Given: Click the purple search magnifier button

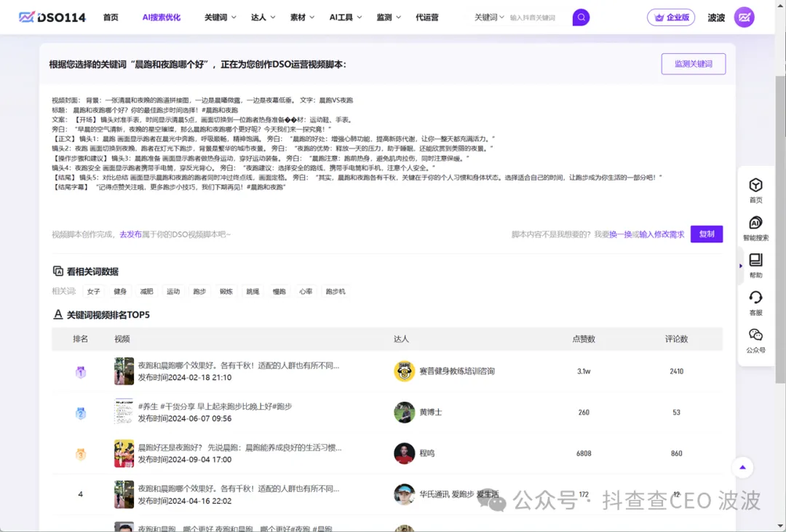Looking at the screenshot, I should 581,17.
